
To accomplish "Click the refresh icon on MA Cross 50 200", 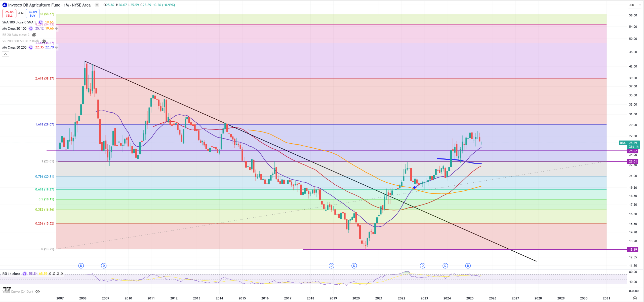I will tap(31, 47).
